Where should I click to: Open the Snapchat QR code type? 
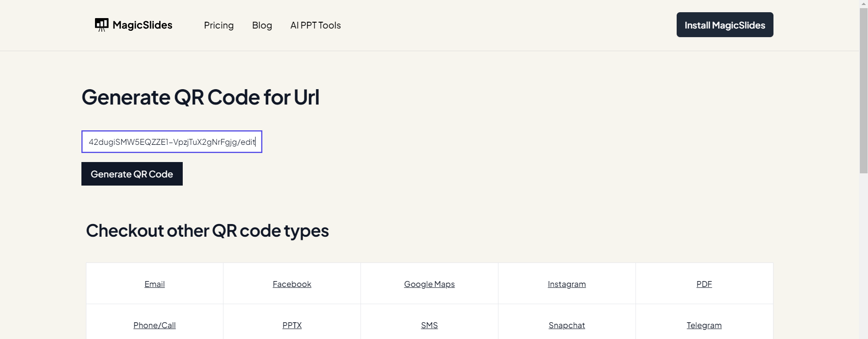pos(566,325)
